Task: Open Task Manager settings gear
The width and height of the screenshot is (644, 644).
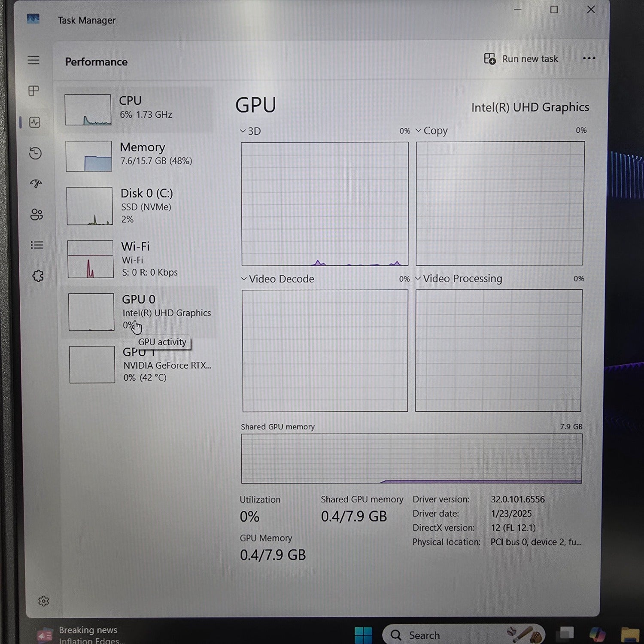Action: [x=44, y=601]
